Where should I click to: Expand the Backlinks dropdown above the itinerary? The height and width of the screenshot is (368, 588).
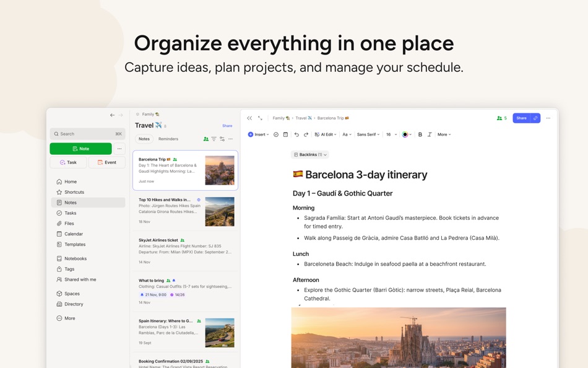tap(309, 154)
